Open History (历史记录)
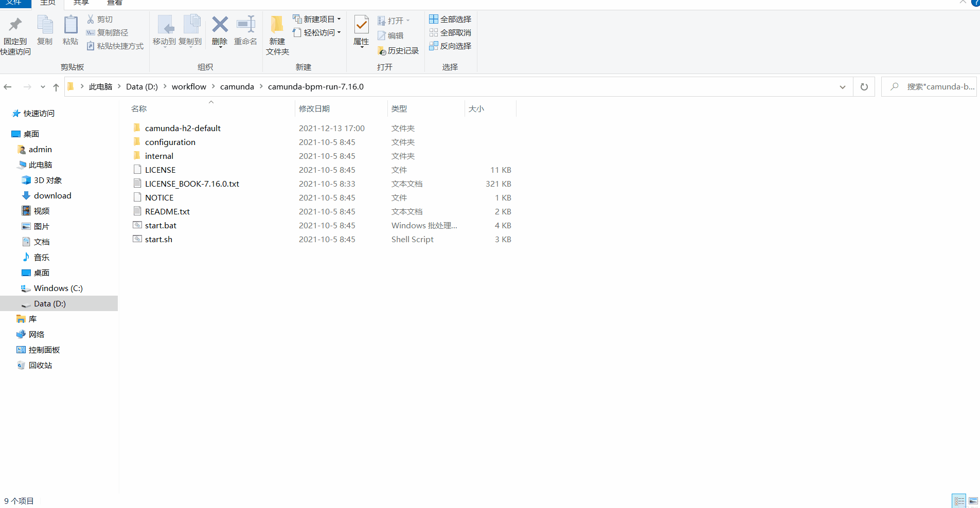The width and height of the screenshot is (980, 508). tap(398, 50)
